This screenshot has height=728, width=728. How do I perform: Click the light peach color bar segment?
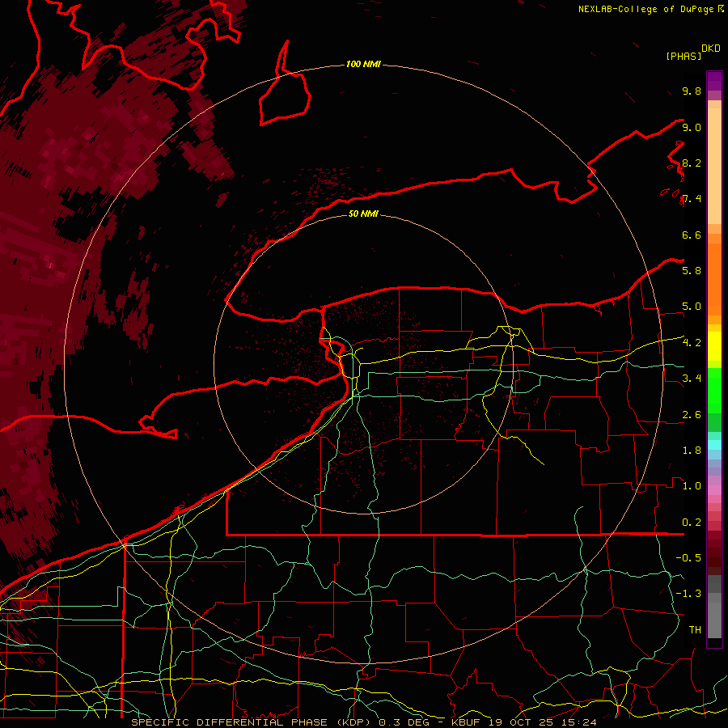[x=714, y=166]
